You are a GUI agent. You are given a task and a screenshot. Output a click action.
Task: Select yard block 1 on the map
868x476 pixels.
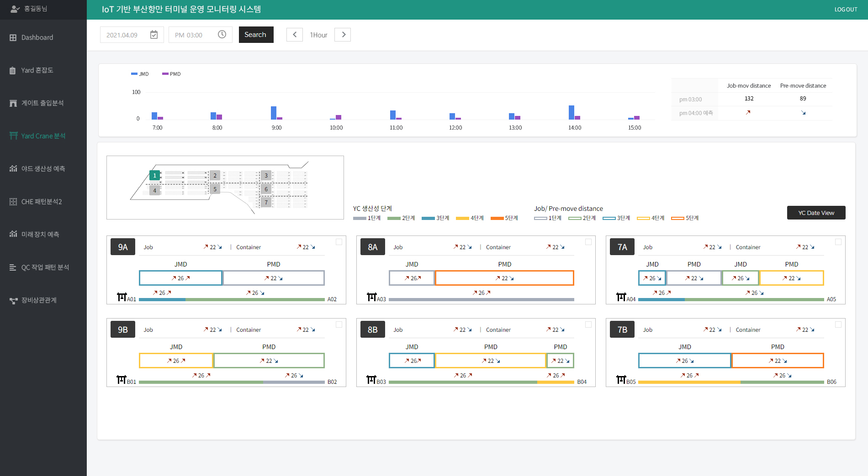[x=154, y=175]
